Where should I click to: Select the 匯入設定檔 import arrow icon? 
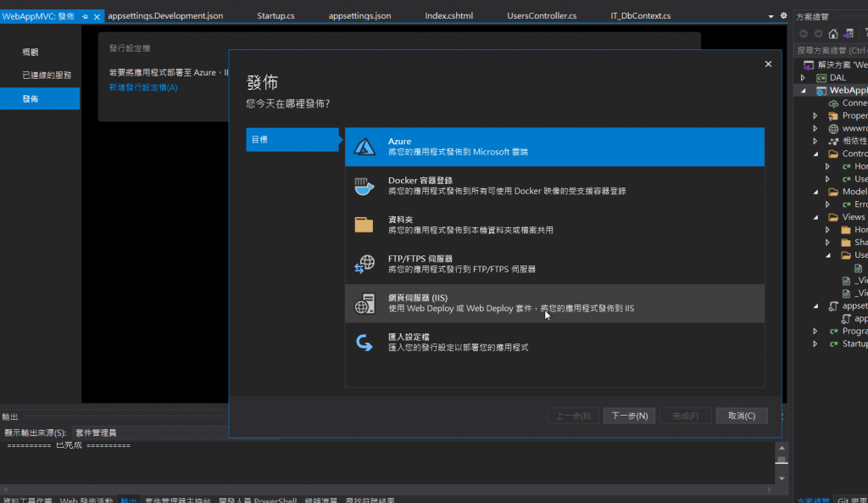[x=364, y=343]
